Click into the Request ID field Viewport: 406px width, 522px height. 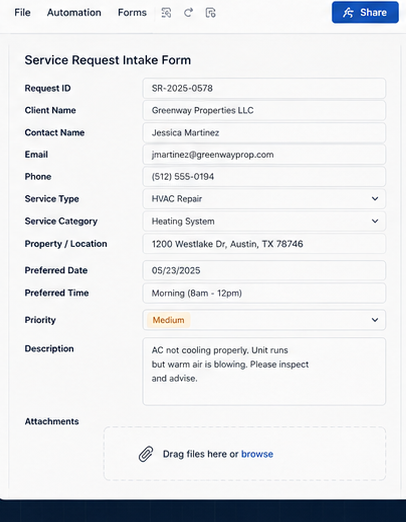[x=264, y=88]
